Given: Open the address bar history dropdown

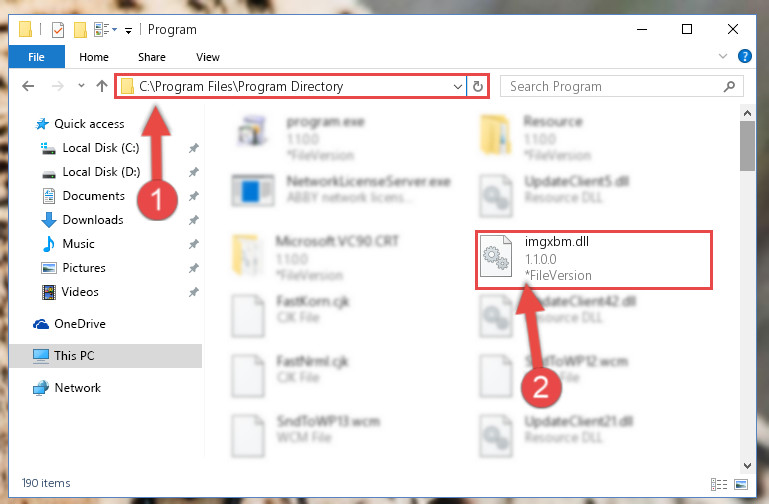Looking at the screenshot, I should (x=458, y=87).
